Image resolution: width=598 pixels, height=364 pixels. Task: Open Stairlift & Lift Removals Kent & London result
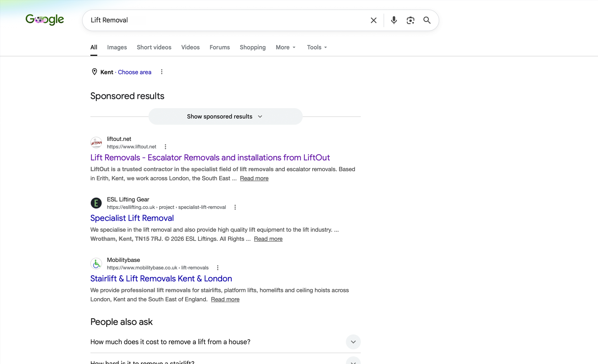click(161, 278)
